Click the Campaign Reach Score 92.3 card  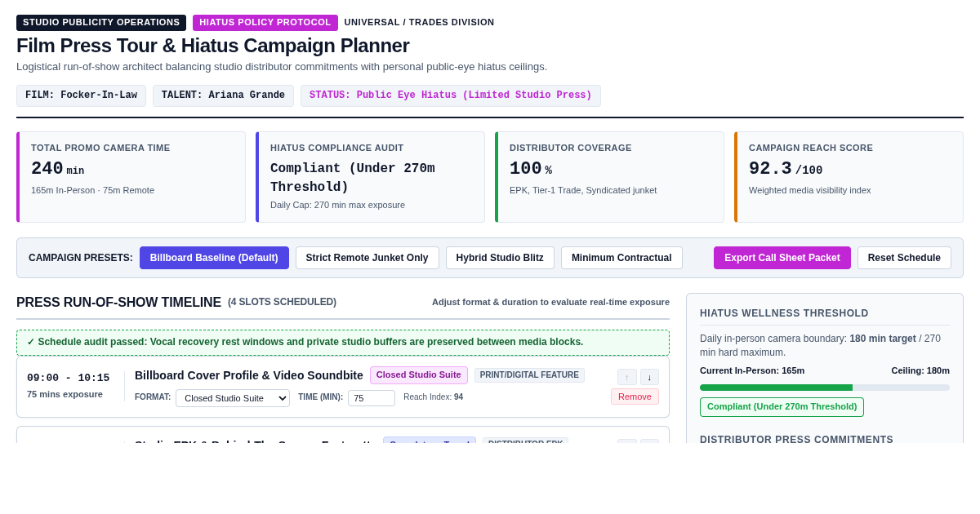coord(849,177)
